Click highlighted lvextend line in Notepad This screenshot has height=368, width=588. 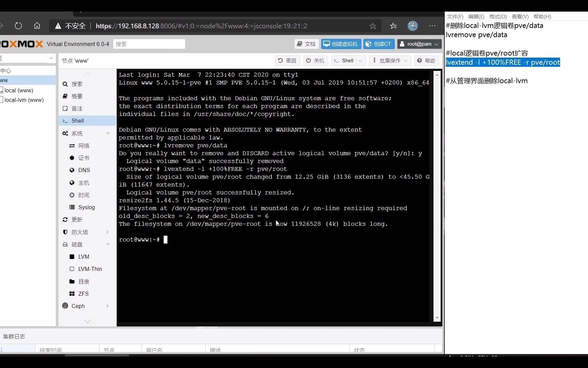(x=503, y=62)
